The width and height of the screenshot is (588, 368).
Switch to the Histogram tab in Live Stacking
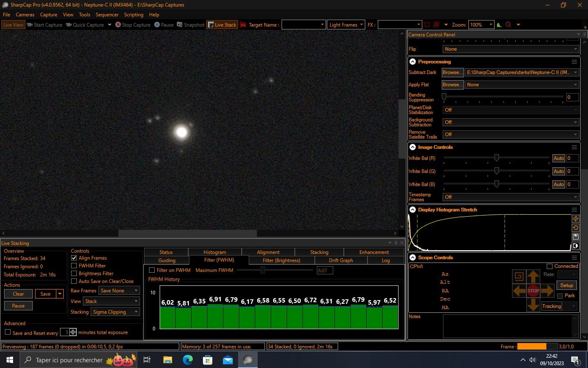tap(215, 252)
